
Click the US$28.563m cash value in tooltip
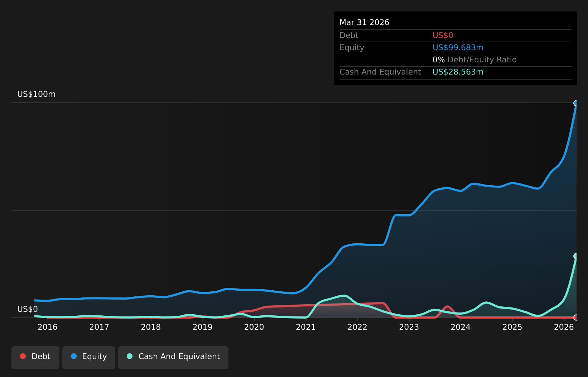[x=458, y=72]
